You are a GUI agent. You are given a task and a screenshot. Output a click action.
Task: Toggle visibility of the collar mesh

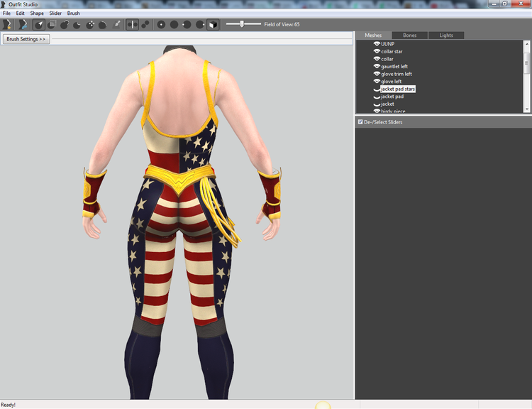tap(377, 59)
